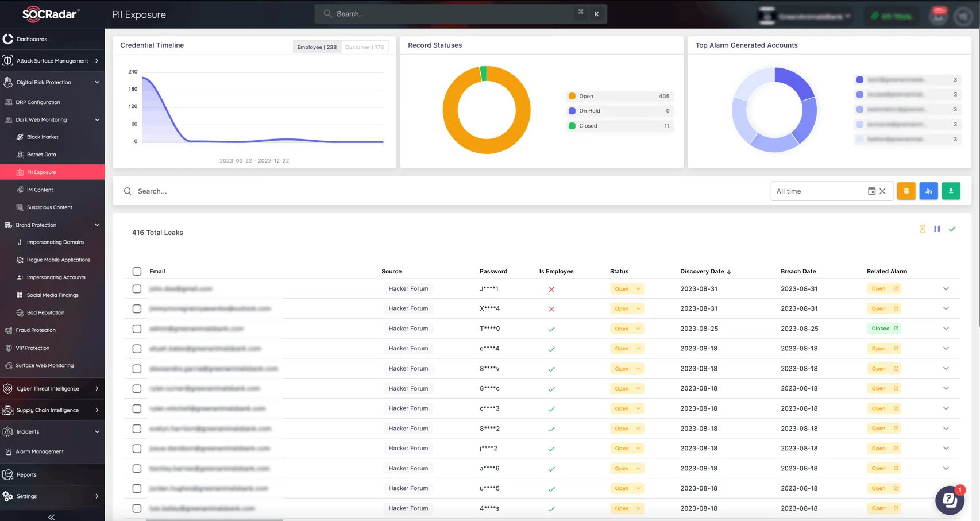This screenshot has height=521, width=980.
Task: Expand Supply Chain Intelligence menu
Action: [52, 410]
